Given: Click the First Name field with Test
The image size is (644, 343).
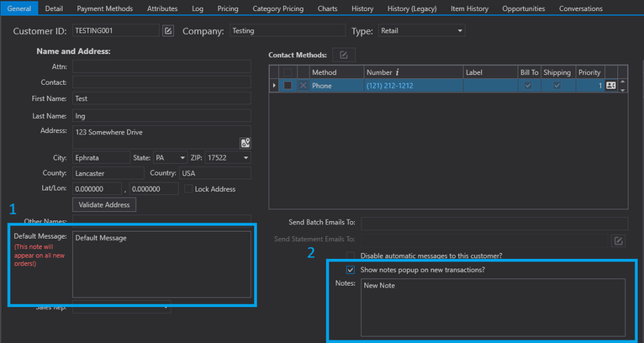Looking at the screenshot, I should pyautogui.click(x=161, y=98).
